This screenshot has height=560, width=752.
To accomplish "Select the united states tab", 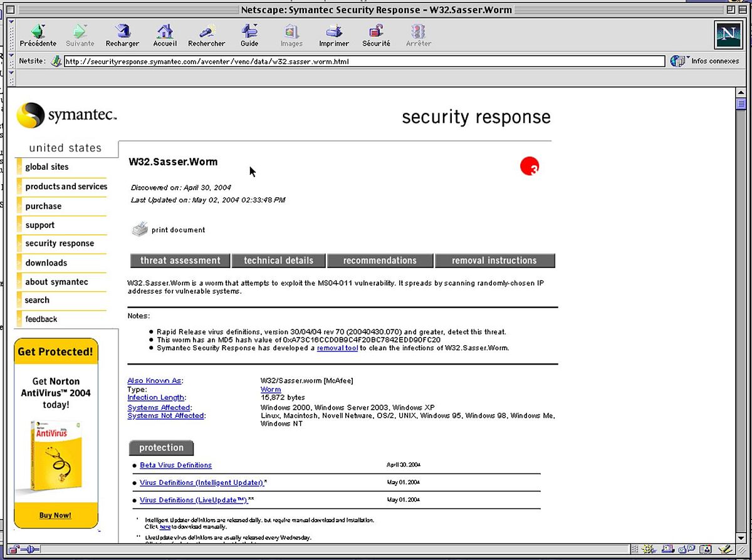I will pos(65,148).
